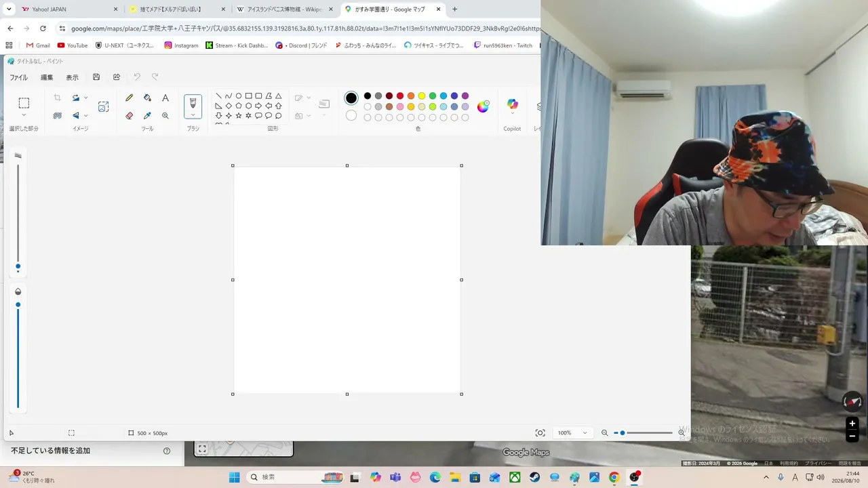Open the flip dropdown arrow

[85, 116]
